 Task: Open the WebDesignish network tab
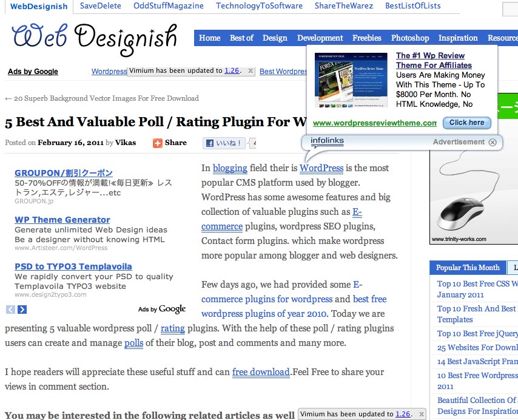point(39,6)
